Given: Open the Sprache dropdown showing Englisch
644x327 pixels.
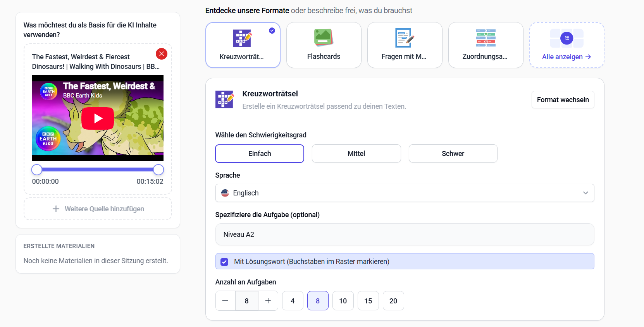Looking at the screenshot, I should click(x=405, y=193).
